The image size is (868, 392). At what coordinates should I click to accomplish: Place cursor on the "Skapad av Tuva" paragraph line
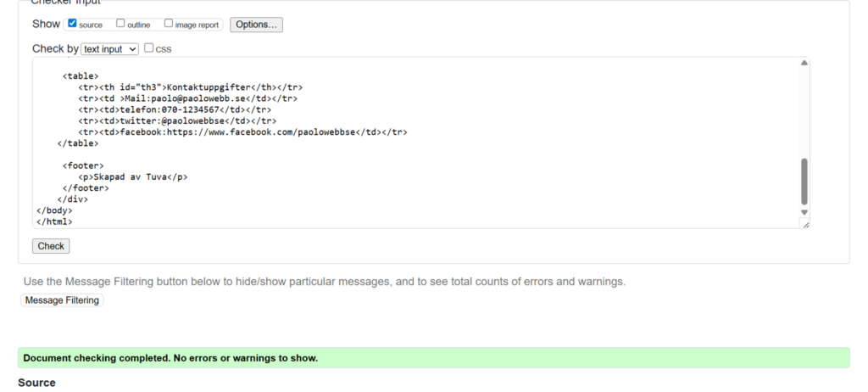pos(133,176)
